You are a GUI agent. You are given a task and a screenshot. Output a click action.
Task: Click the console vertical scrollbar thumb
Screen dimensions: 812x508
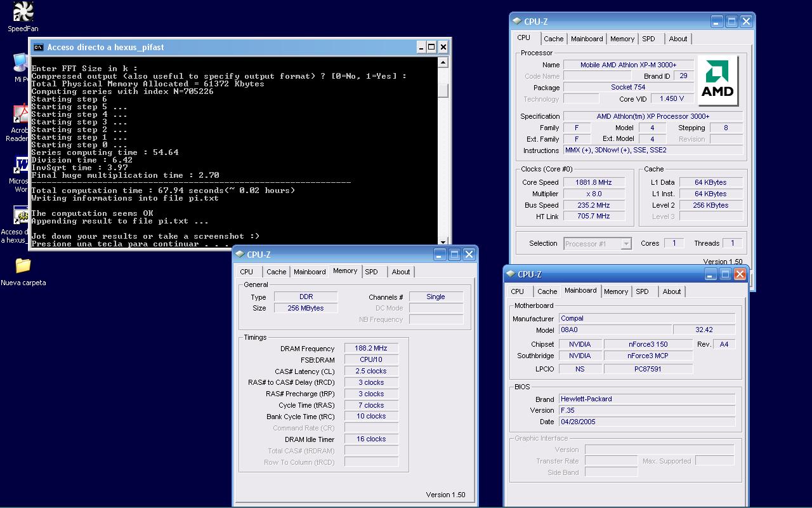[x=443, y=91]
